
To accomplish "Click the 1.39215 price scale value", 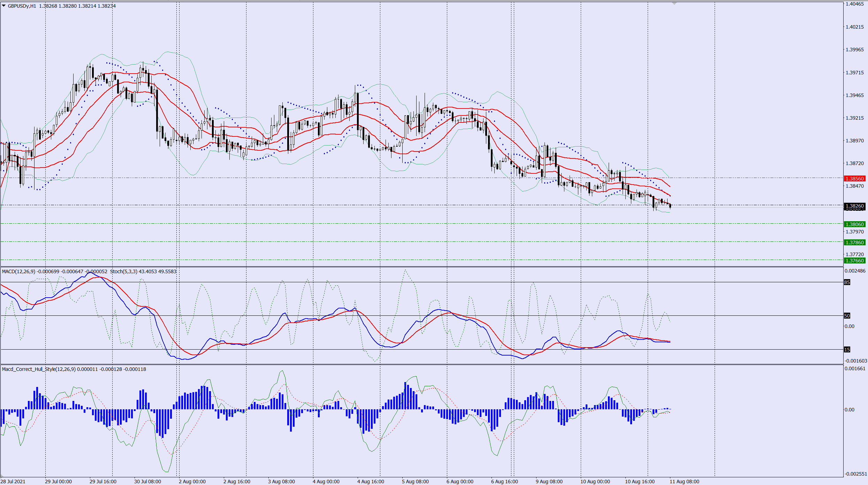I will (x=855, y=118).
